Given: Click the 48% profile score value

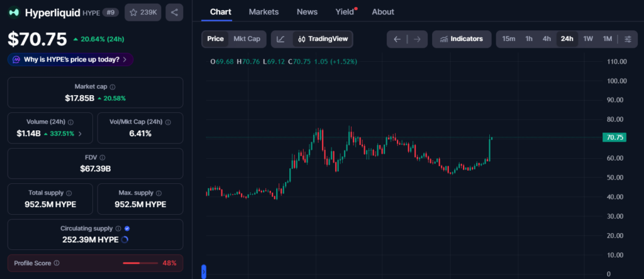Looking at the screenshot, I should pos(170,263).
